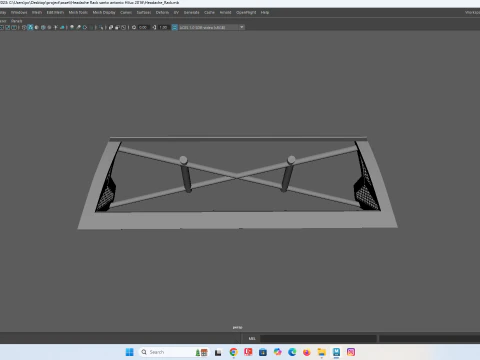This screenshot has width=480, height=360.
Task: Click the X-ray joints icon
Action: click(123, 27)
